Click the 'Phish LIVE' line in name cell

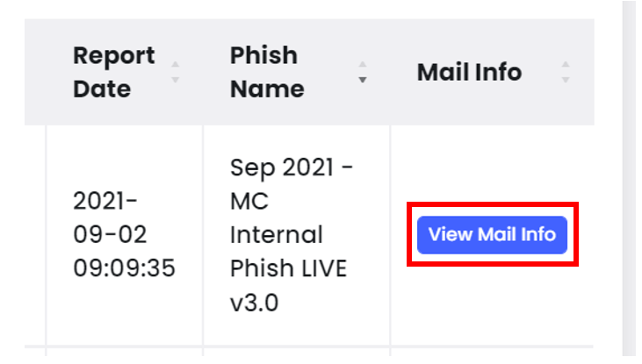tap(288, 268)
